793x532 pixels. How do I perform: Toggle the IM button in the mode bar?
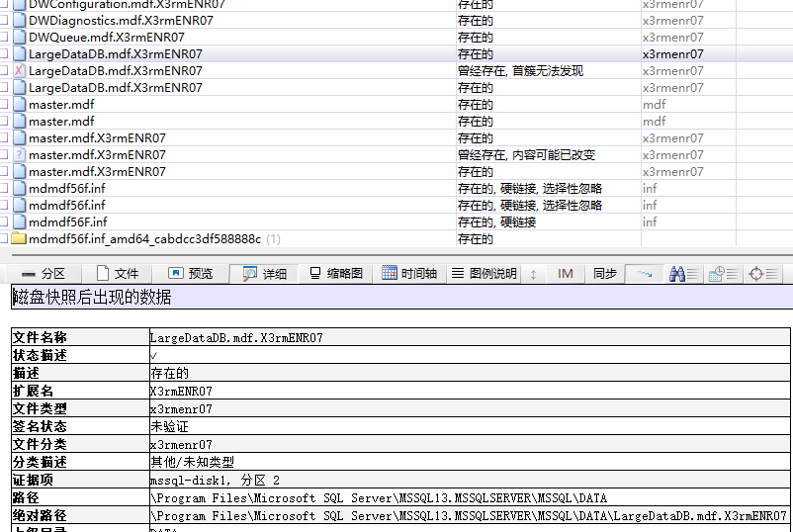click(x=565, y=274)
